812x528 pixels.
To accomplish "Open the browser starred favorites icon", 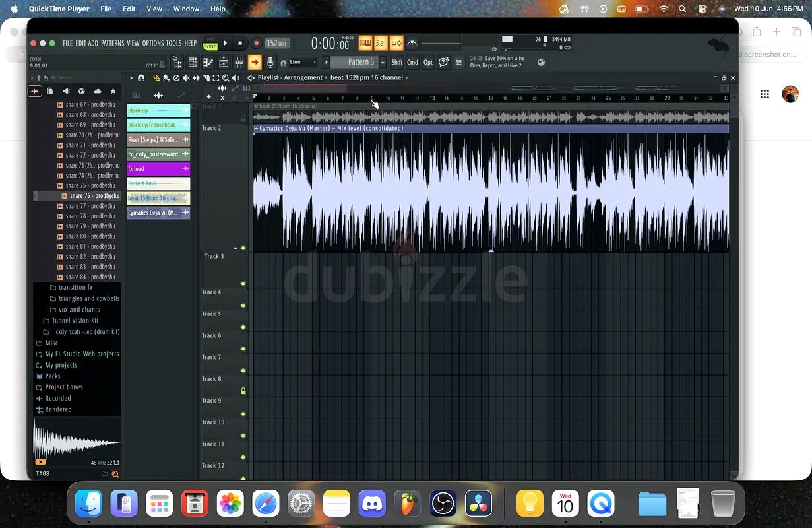I will point(113,91).
